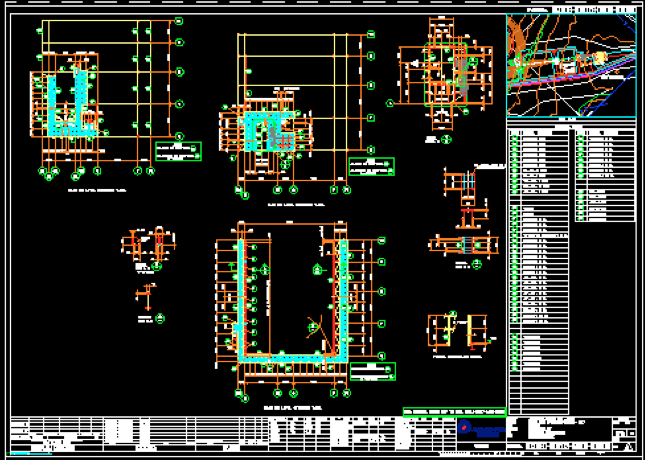Screen dimensions: 645x460
Task: Click the green notes box beside top-center plan
Action: (369, 166)
